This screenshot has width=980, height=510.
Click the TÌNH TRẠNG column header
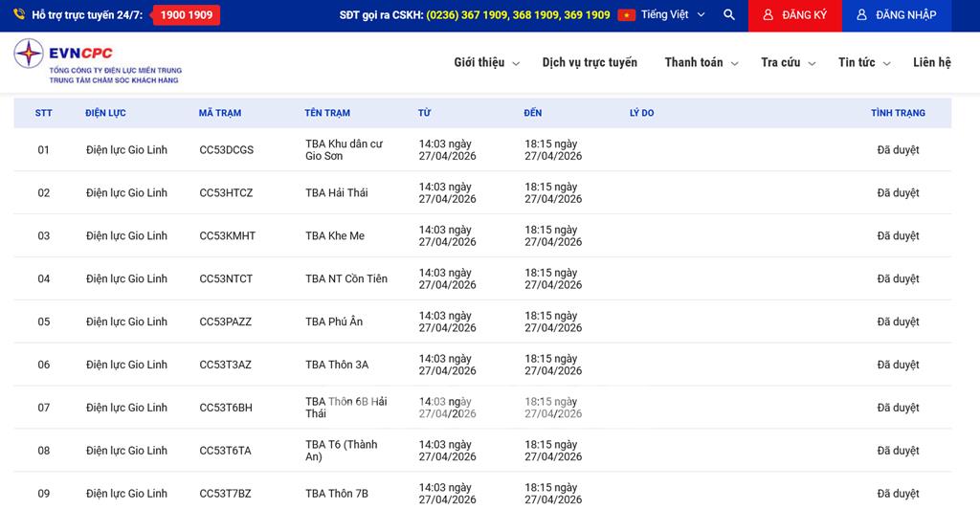pos(898,113)
